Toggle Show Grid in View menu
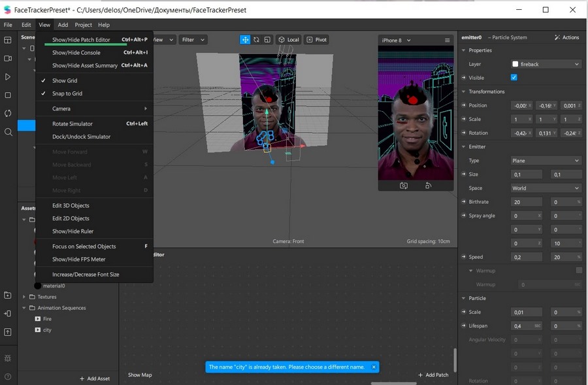The width and height of the screenshot is (588, 385). [65, 80]
